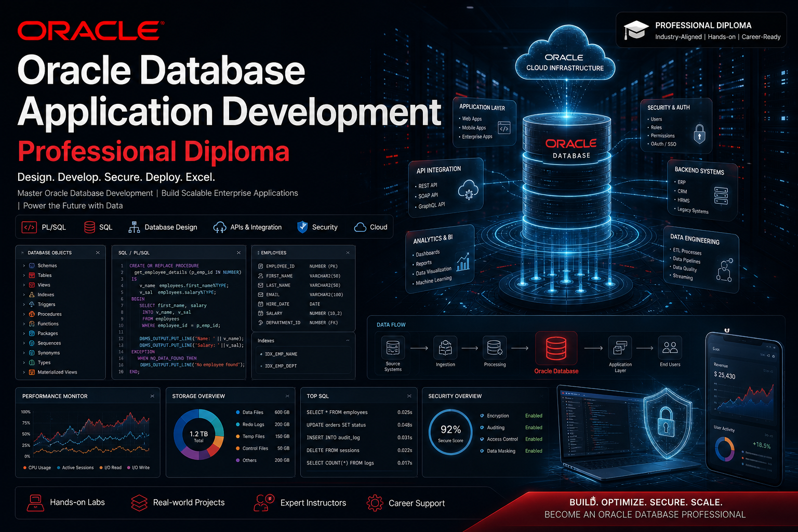798x532 pixels.
Task: Open the EMPLOYEES table tab
Action: pyautogui.click(x=272, y=252)
